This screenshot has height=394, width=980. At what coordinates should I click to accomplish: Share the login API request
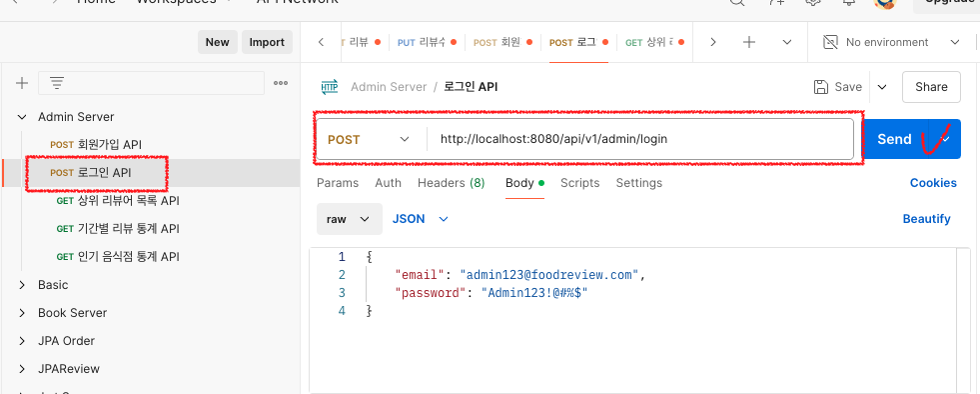(x=931, y=87)
